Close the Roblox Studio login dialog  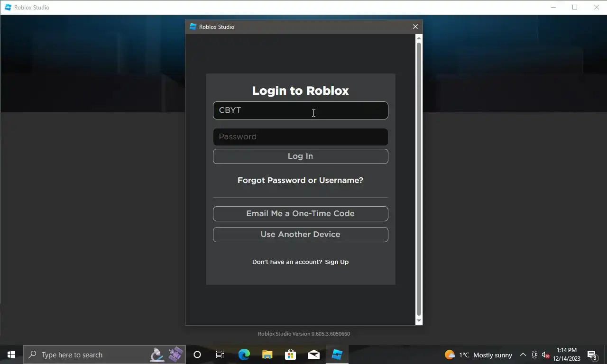pos(415,27)
